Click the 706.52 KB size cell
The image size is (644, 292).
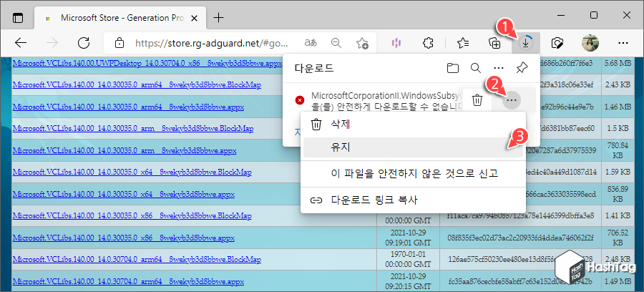618,238
